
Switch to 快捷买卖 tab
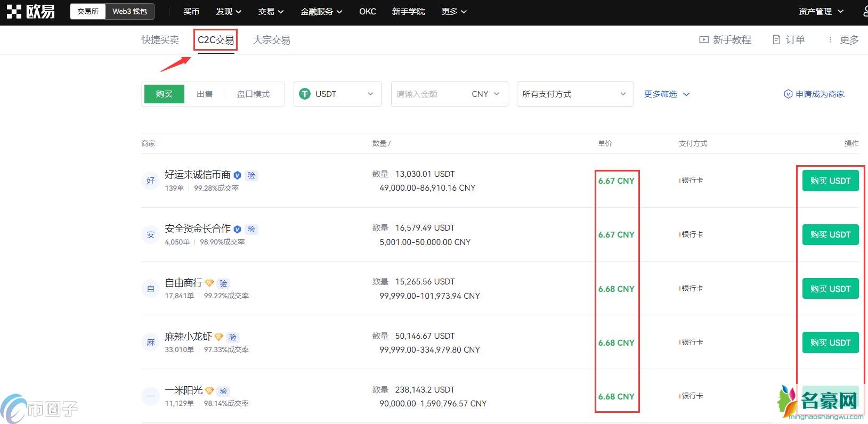(x=160, y=40)
